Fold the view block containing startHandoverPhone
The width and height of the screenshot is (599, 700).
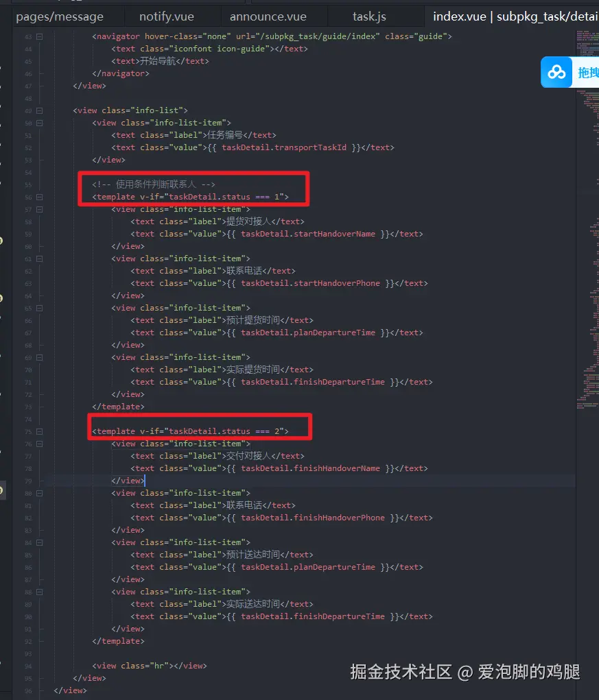tap(39, 259)
